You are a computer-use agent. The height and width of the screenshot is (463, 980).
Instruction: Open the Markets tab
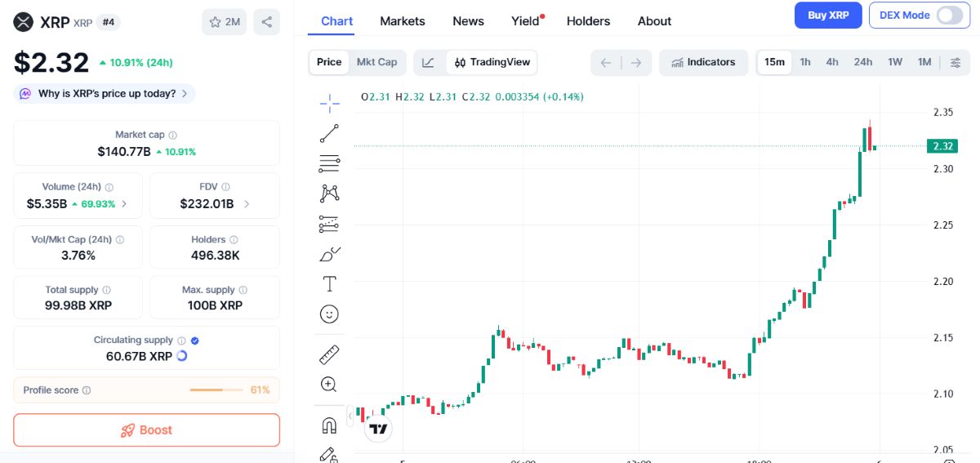pos(403,21)
